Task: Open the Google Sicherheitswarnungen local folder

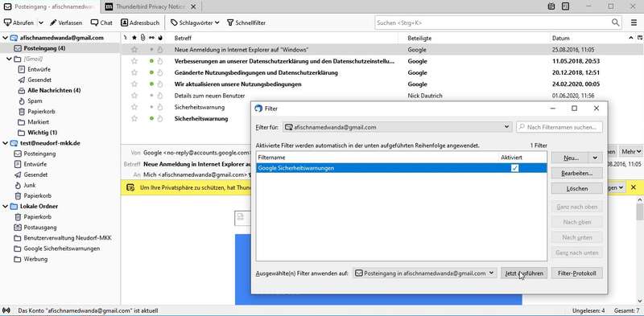Action: 62,248
